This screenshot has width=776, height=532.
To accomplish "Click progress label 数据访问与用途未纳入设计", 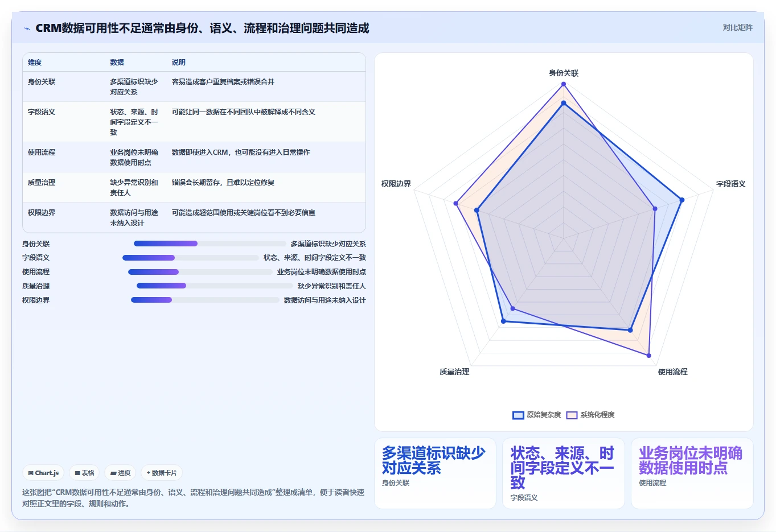I will tap(325, 300).
